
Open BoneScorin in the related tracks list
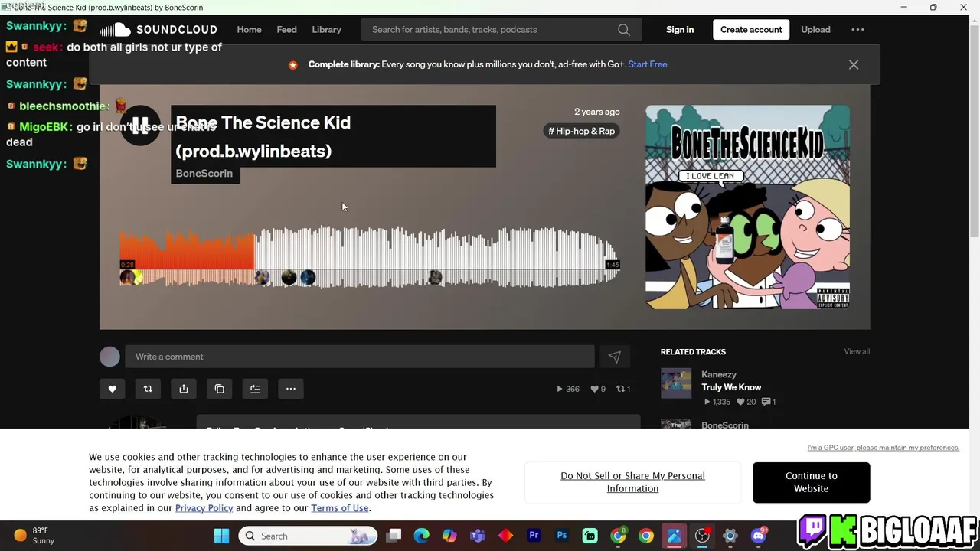[x=725, y=425]
